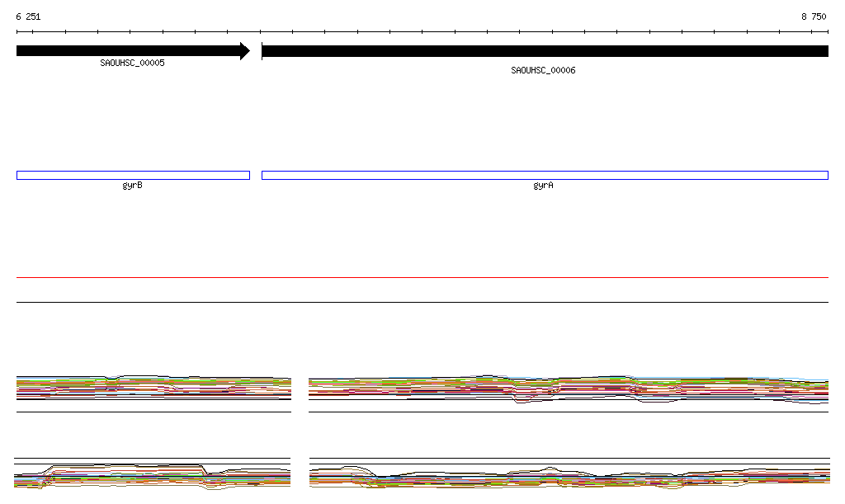Select the gyrB blue feature box
The image size is (845, 504).
tap(133, 176)
